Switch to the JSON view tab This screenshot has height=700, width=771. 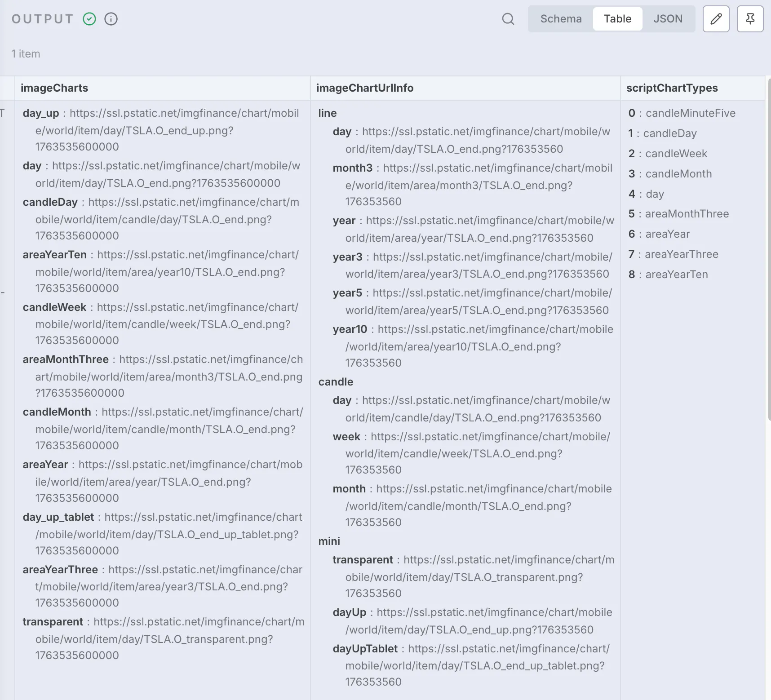[668, 19]
